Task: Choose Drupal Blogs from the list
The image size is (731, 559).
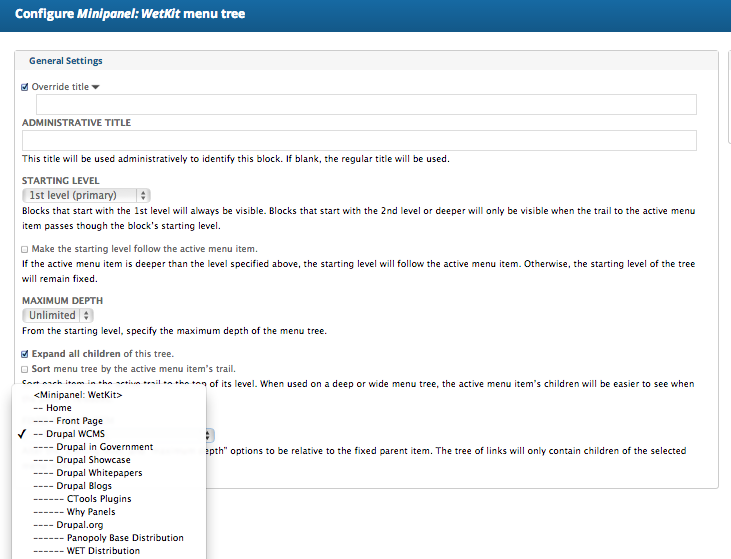Action: [x=109, y=486]
